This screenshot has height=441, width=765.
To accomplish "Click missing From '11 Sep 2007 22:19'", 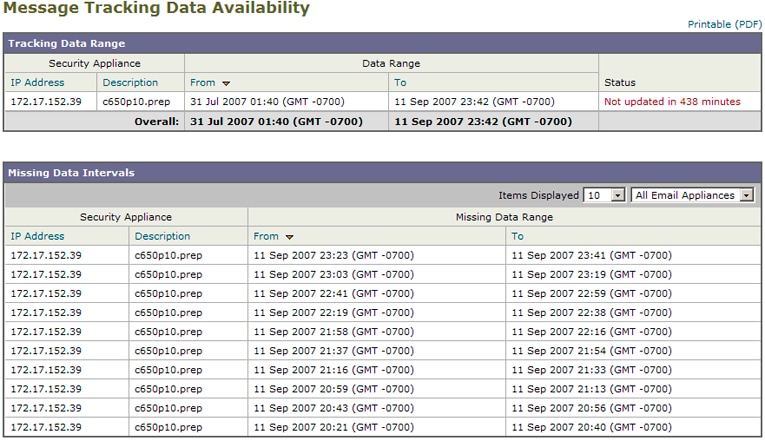I will coord(334,312).
